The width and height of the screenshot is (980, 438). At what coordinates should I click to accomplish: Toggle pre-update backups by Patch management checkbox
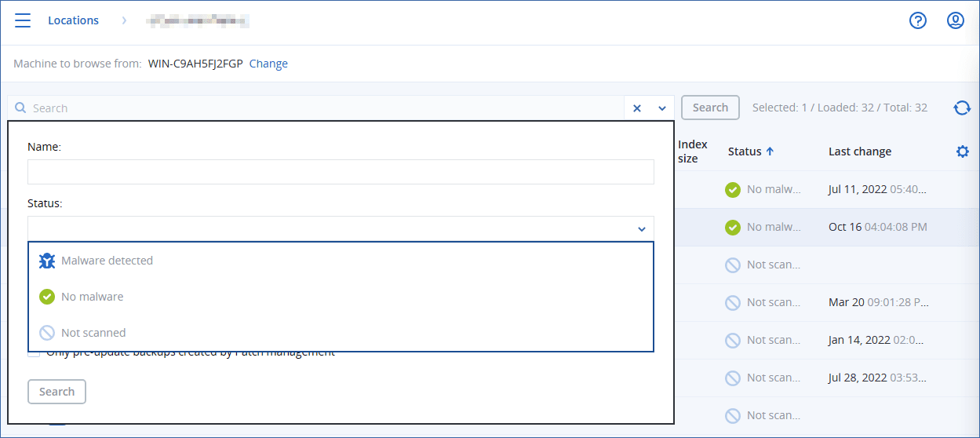34,352
